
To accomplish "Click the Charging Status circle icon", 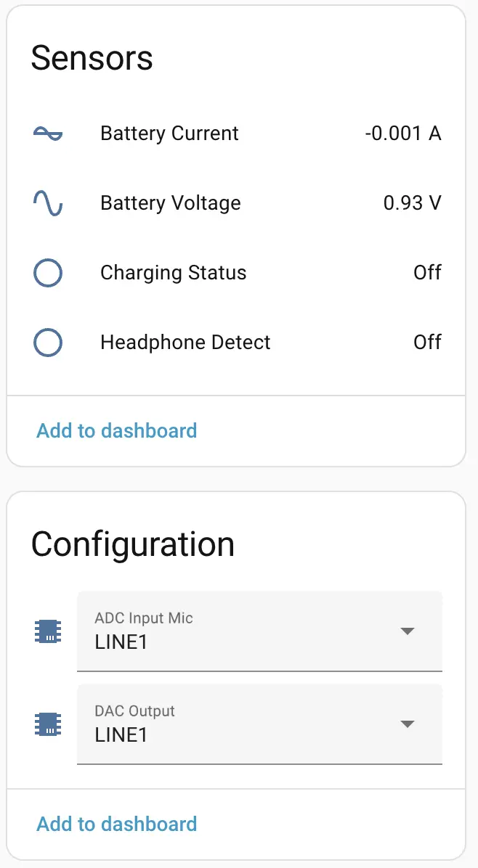I will (x=48, y=273).
